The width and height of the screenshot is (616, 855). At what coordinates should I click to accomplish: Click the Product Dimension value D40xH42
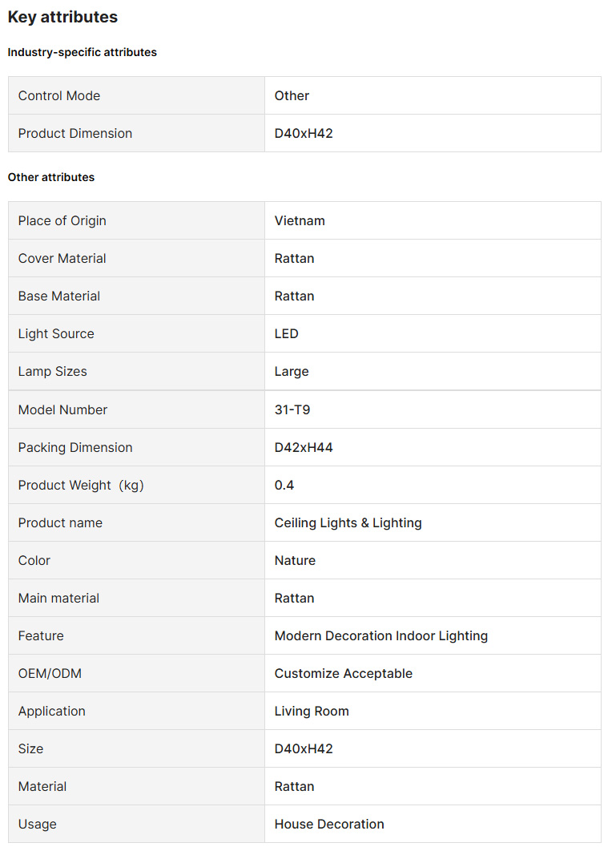304,133
